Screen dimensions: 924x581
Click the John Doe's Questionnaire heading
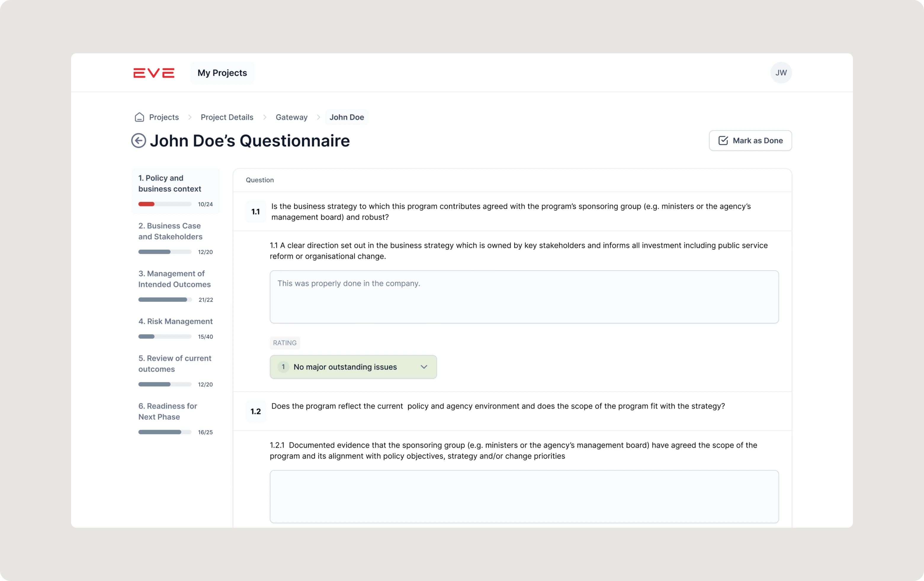249,140
